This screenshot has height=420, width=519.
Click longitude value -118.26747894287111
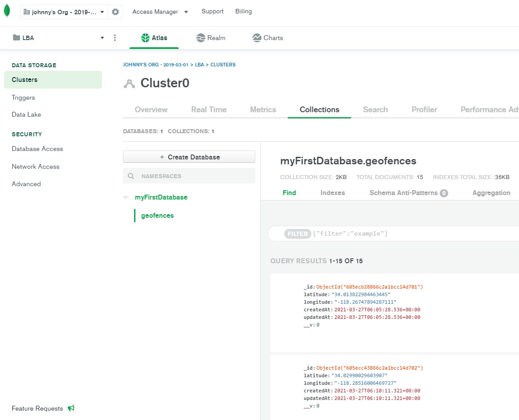[365, 302]
